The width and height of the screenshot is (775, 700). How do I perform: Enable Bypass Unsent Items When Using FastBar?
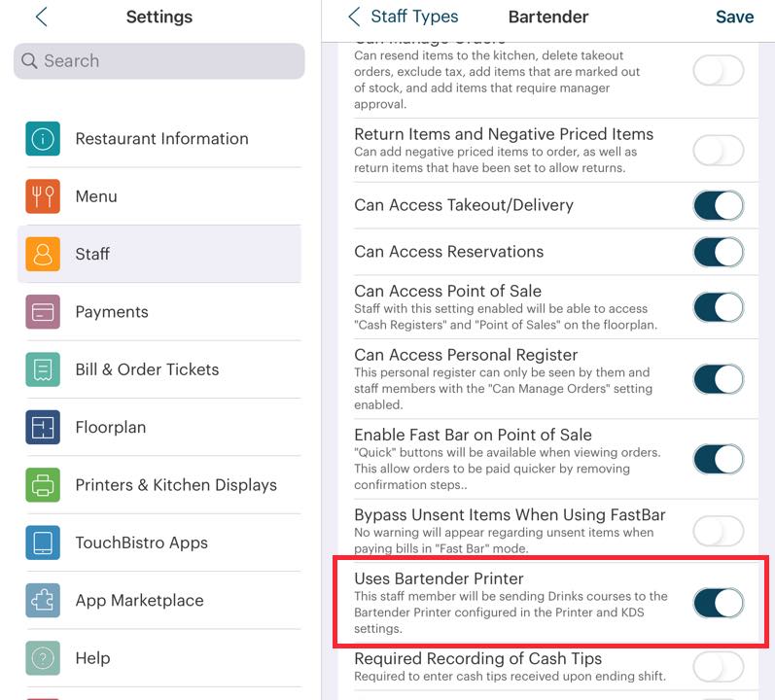[x=719, y=530]
